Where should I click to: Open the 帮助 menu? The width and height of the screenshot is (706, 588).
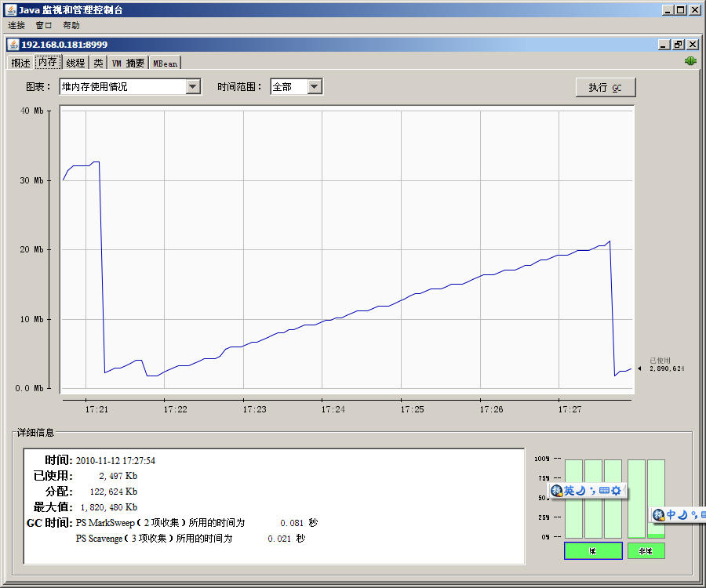click(71, 26)
